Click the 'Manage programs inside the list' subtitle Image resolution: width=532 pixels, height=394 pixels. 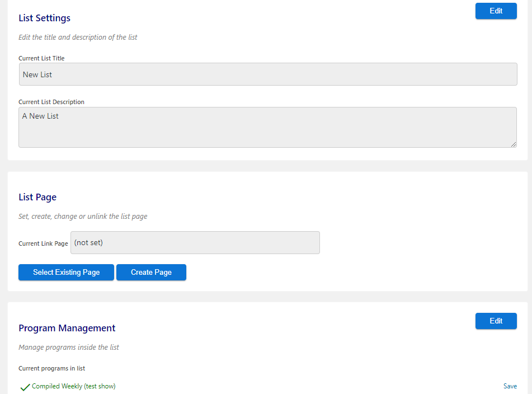pos(69,347)
